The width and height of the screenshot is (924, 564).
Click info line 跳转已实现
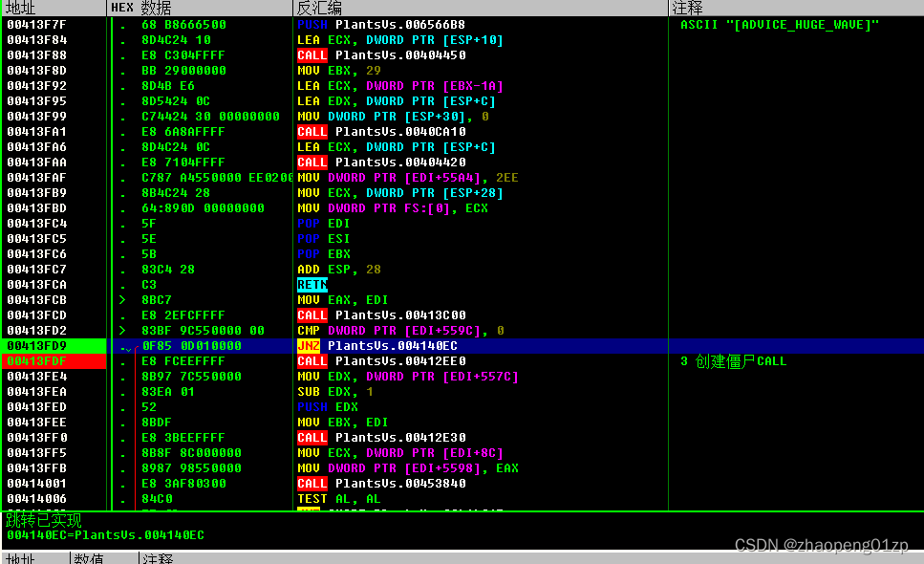point(44,520)
